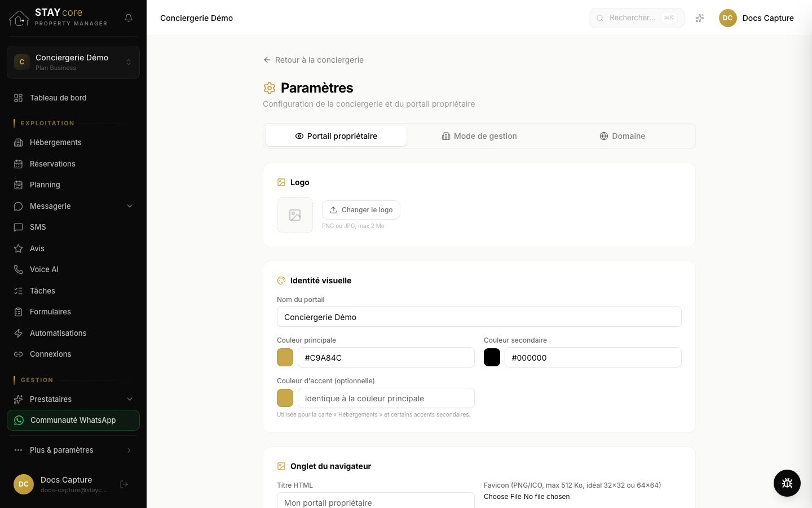The height and width of the screenshot is (508, 812).
Task: Go to Hébergements in sidebar
Action: point(73,142)
